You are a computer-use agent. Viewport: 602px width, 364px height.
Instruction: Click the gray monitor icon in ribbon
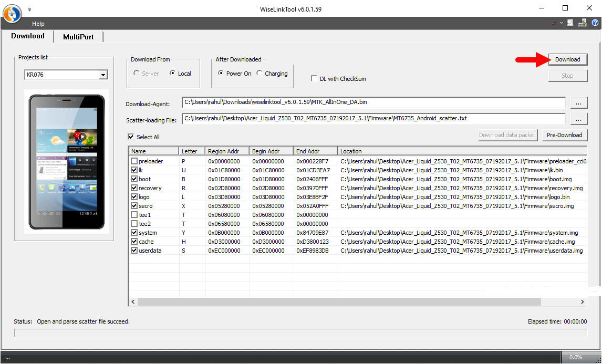point(570,23)
